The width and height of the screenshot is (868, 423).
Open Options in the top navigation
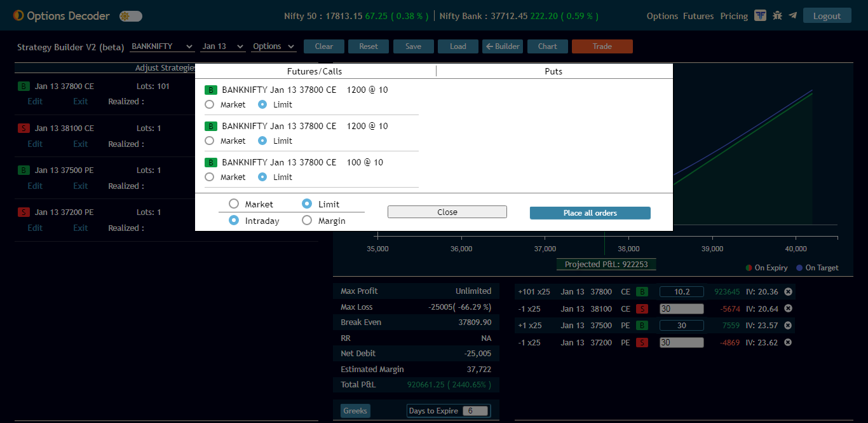663,16
